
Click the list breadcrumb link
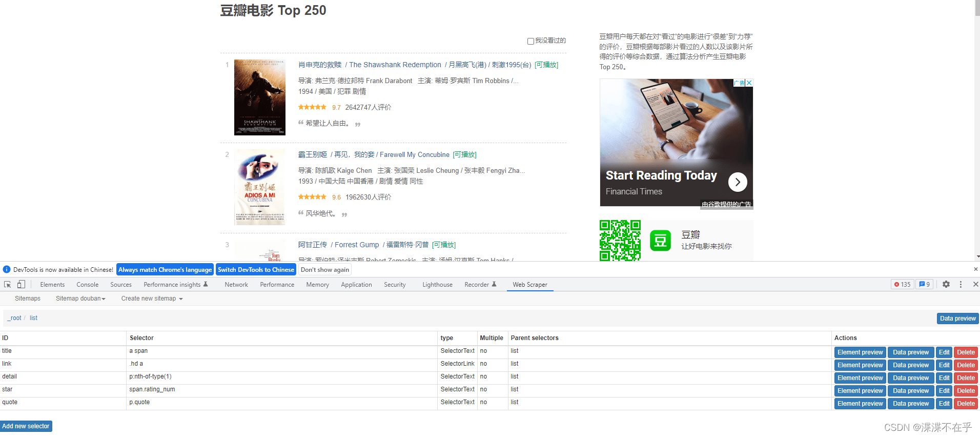[x=33, y=318]
